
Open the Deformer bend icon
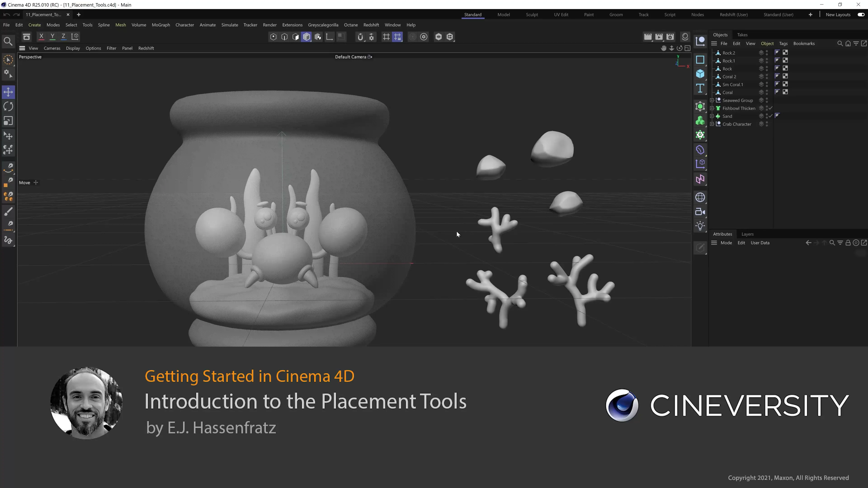(x=700, y=150)
